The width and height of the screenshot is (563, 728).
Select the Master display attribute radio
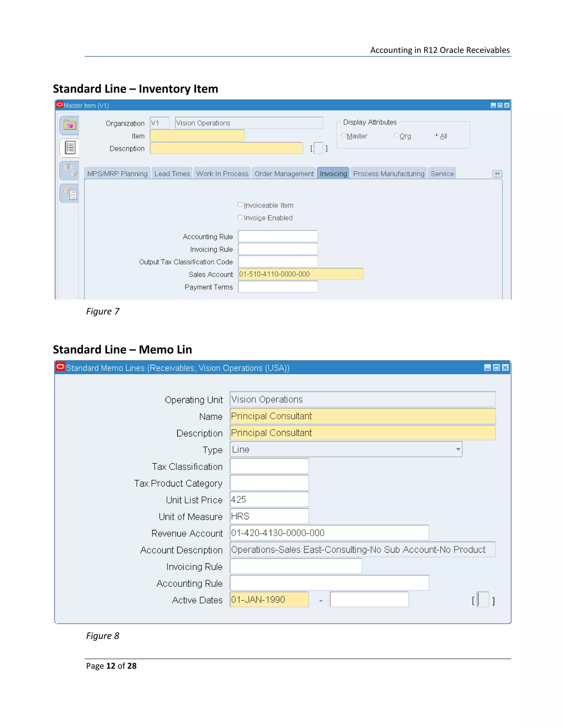pos(343,135)
